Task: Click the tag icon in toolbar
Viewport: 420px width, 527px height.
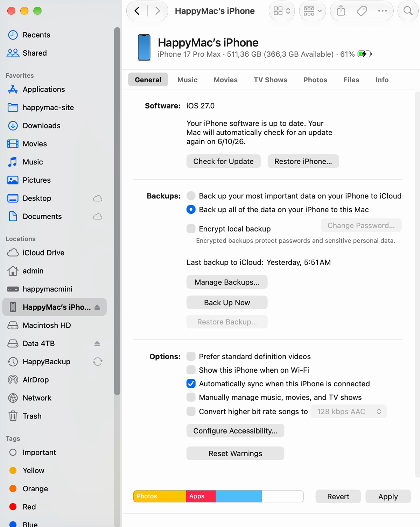Action: pyautogui.click(x=362, y=11)
